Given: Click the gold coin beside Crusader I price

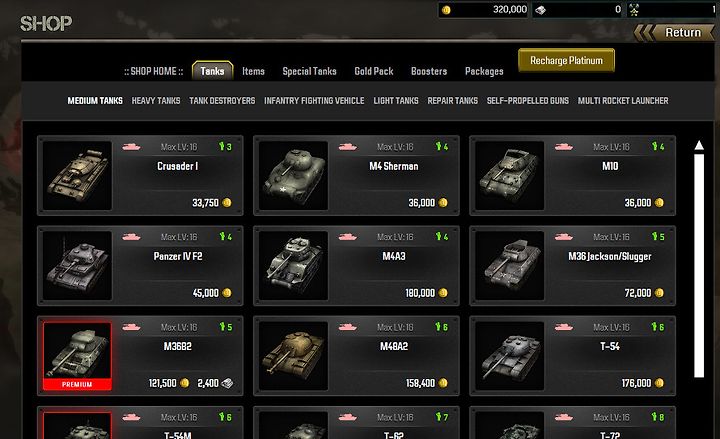Looking at the screenshot, I should tap(226, 203).
